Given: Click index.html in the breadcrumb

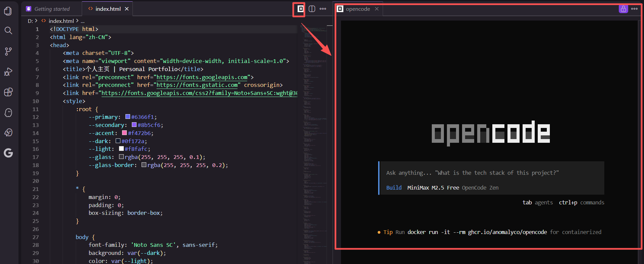Looking at the screenshot, I should tap(61, 21).
